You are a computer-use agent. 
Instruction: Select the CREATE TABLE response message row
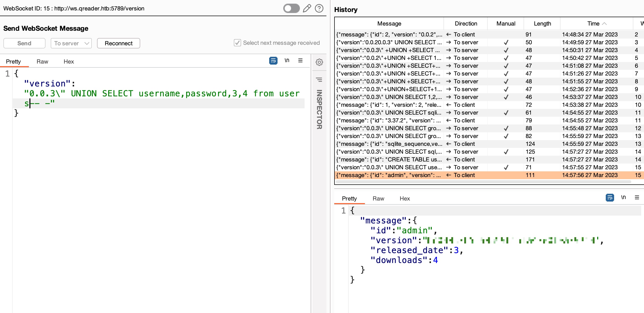(389, 160)
